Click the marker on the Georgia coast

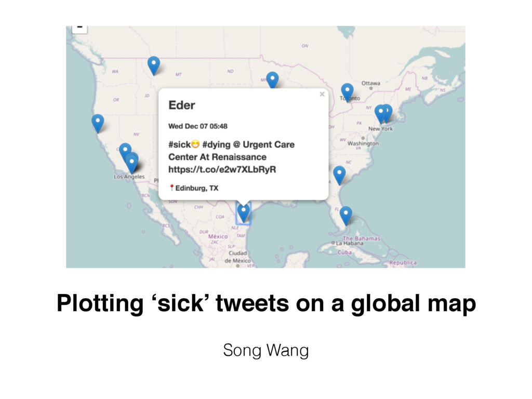339,175
